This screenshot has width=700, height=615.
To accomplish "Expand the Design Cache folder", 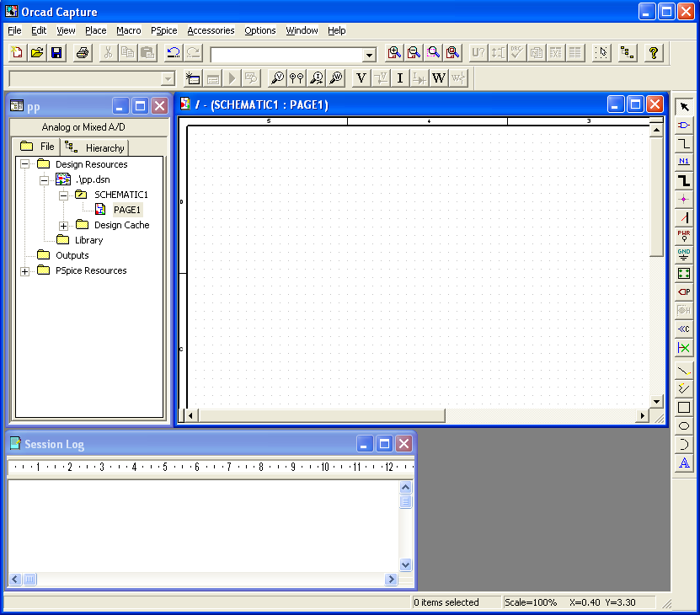I will pyautogui.click(x=63, y=226).
